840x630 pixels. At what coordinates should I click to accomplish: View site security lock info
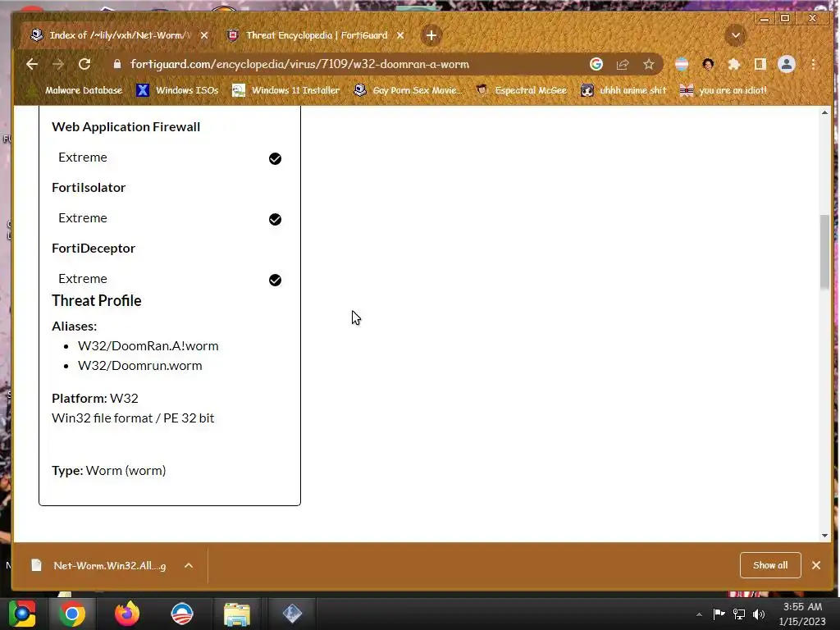(117, 64)
